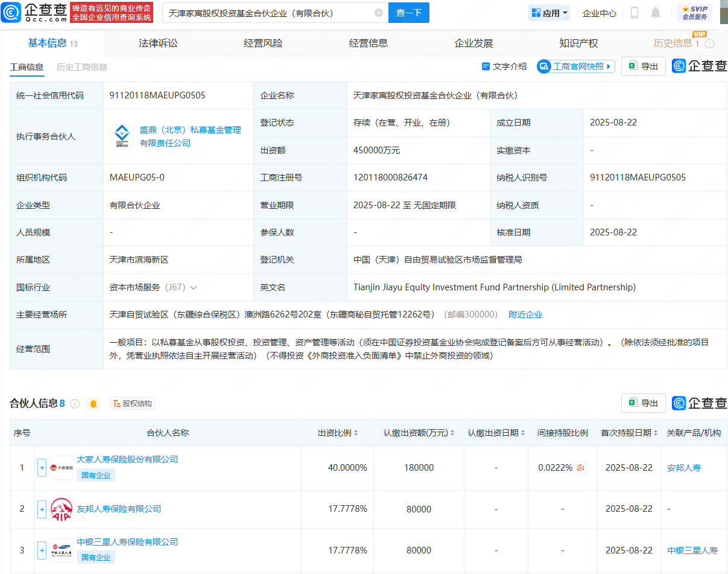This screenshot has height=574, width=728.
Task: Open 盛鼎（北京）私募基金管理有限责任公司 link
Action: coord(191,136)
